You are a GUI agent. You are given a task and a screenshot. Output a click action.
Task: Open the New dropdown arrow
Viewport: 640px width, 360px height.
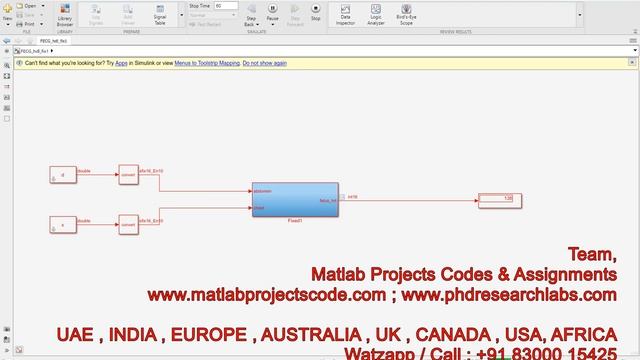tap(7, 24)
